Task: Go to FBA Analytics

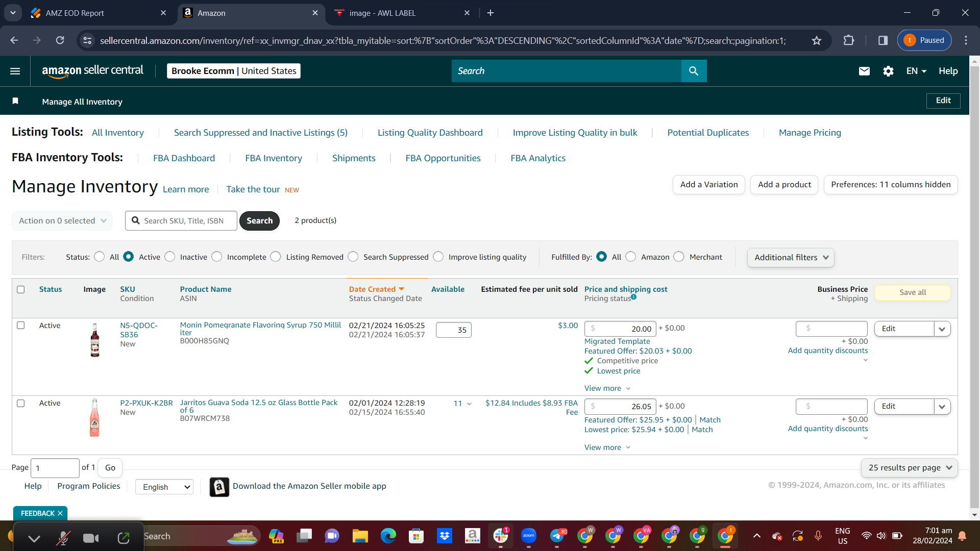Action: tap(538, 158)
